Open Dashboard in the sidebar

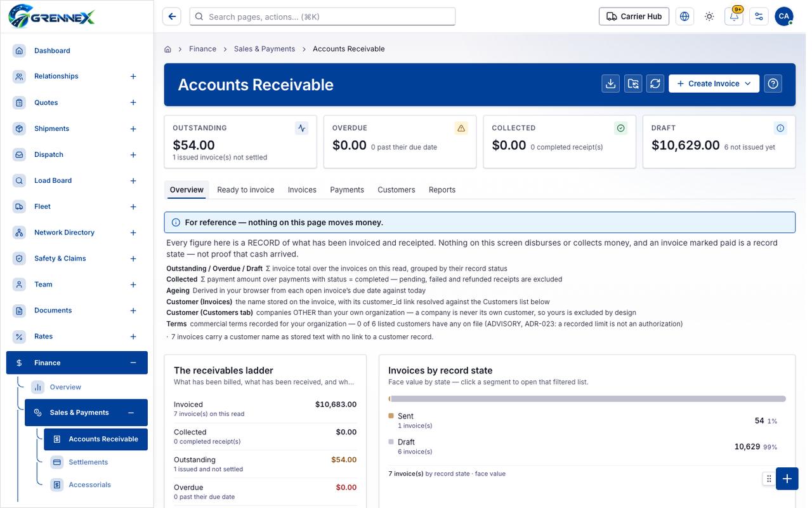coord(52,51)
